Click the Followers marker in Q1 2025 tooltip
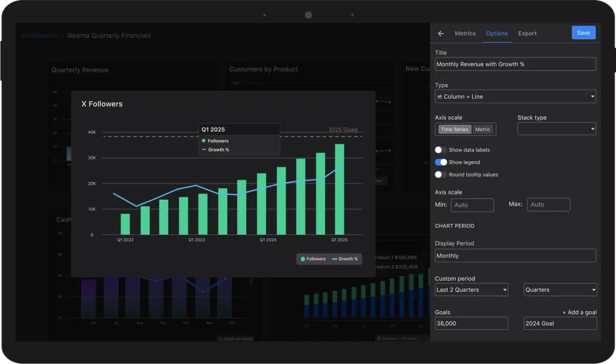This screenshot has width=616, height=364. point(203,141)
